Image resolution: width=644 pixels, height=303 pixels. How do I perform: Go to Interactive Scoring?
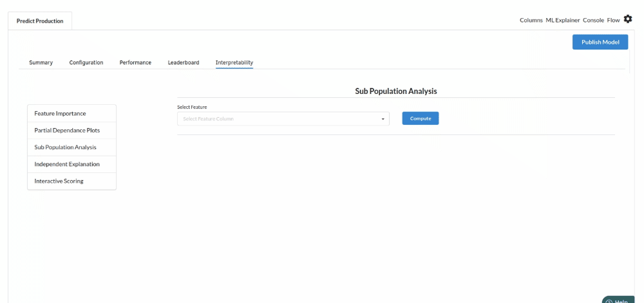[x=59, y=181]
